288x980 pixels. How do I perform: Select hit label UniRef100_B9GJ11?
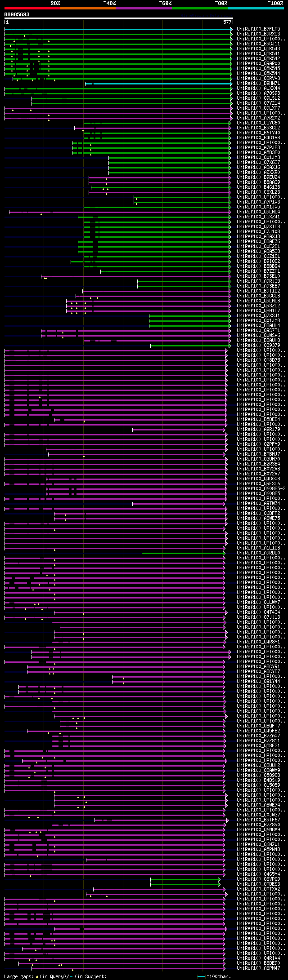pos(258,44)
